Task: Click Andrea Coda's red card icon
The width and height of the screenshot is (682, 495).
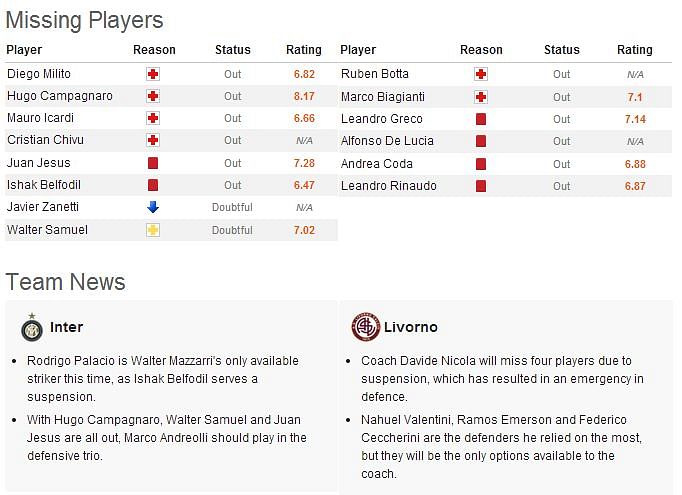Action: tap(481, 164)
